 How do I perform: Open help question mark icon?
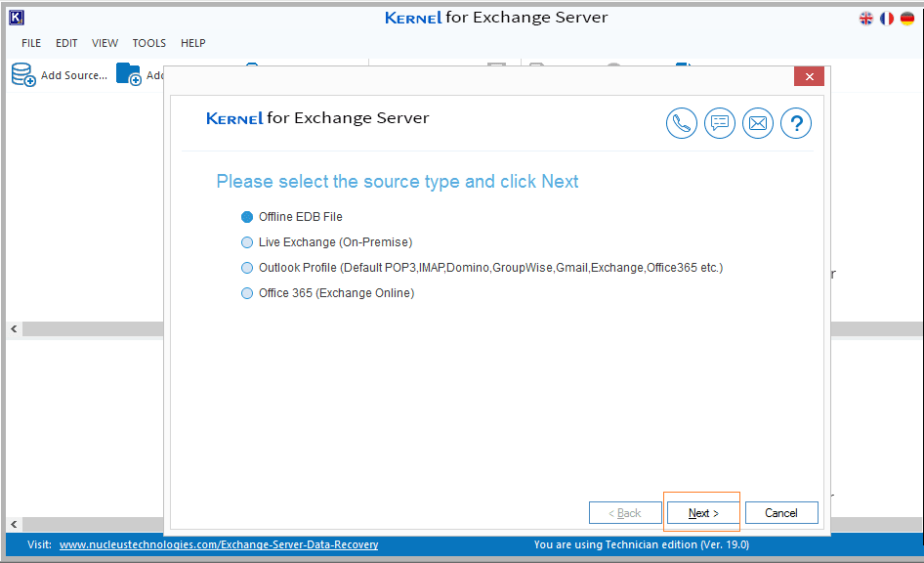pyautogui.click(x=796, y=123)
